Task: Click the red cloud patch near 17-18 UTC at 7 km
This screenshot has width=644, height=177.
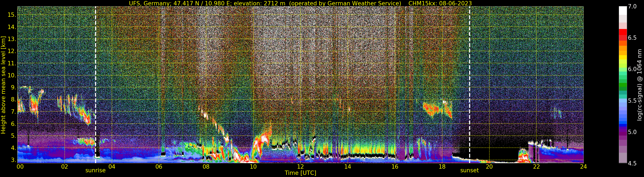Action: click(438, 110)
